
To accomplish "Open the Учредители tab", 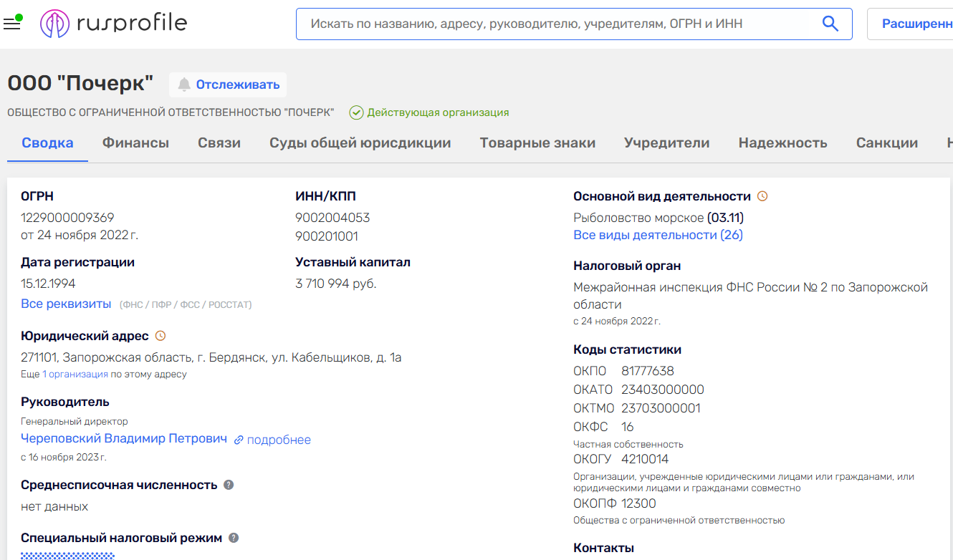I will (x=666, y=143).
